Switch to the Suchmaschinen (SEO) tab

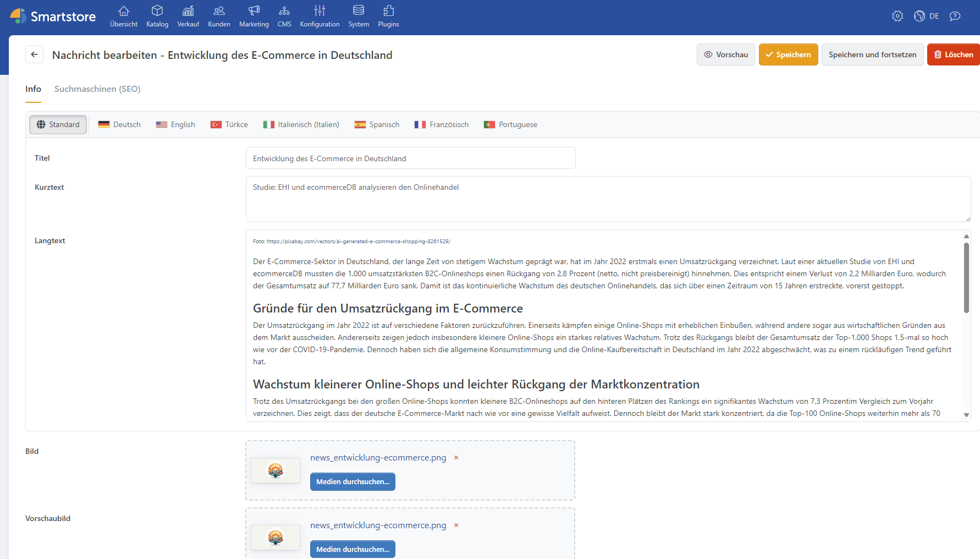(97, 89)
